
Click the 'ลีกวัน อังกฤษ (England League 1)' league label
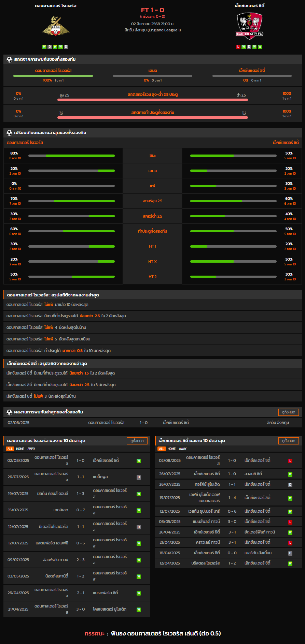point(153,30)
